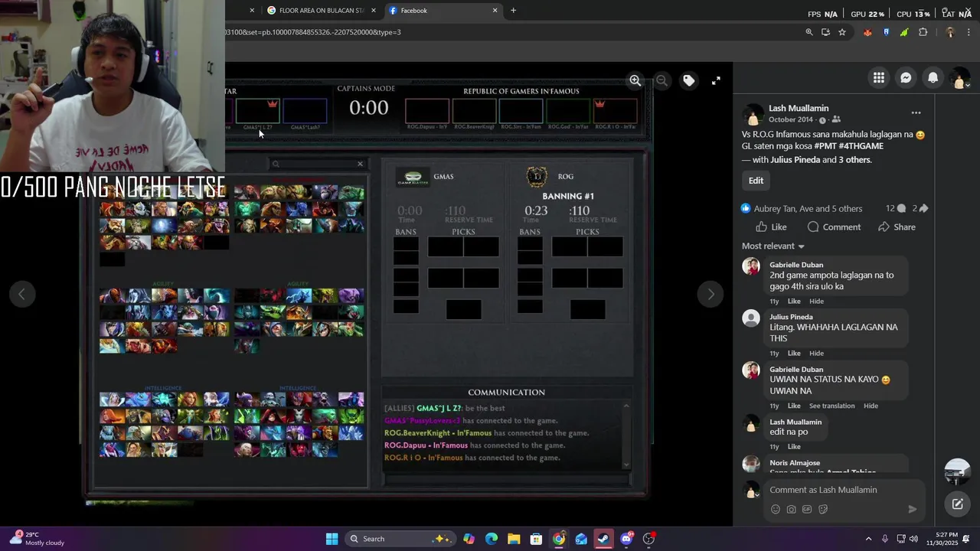
Task: Click the Edit button on post
Action: click(x=756, y=181)
